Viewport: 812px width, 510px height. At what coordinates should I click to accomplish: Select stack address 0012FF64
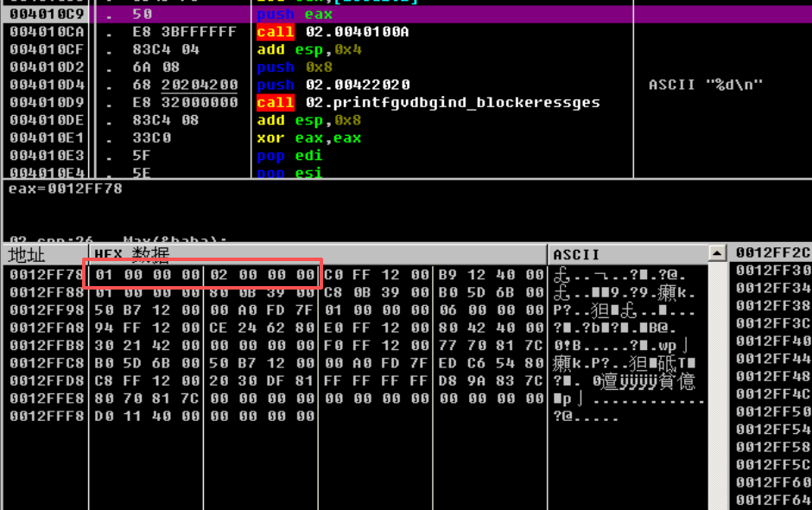772,500
